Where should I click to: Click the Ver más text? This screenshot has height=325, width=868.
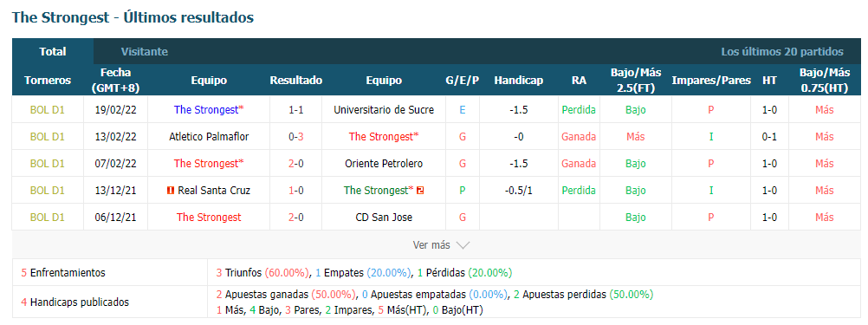431,244
